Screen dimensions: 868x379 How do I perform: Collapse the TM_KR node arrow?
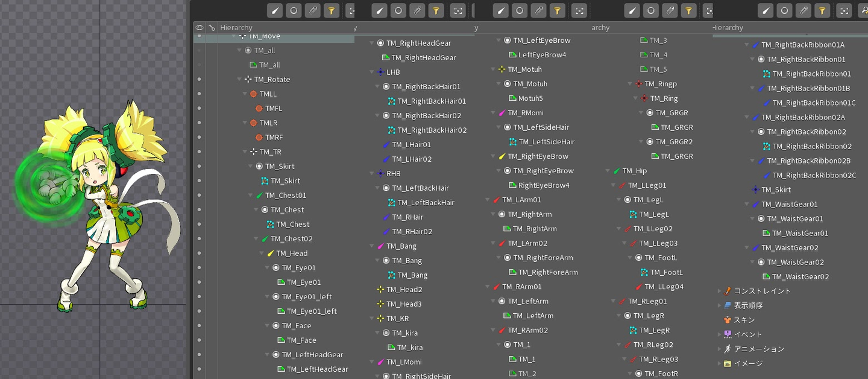tap(372, 319)
